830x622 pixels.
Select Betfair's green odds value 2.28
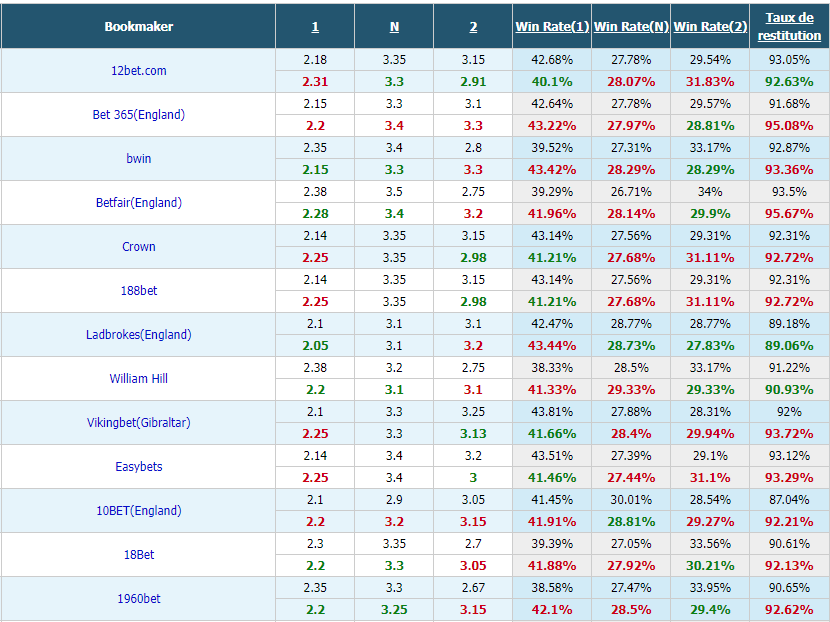[x=315, y=213]
